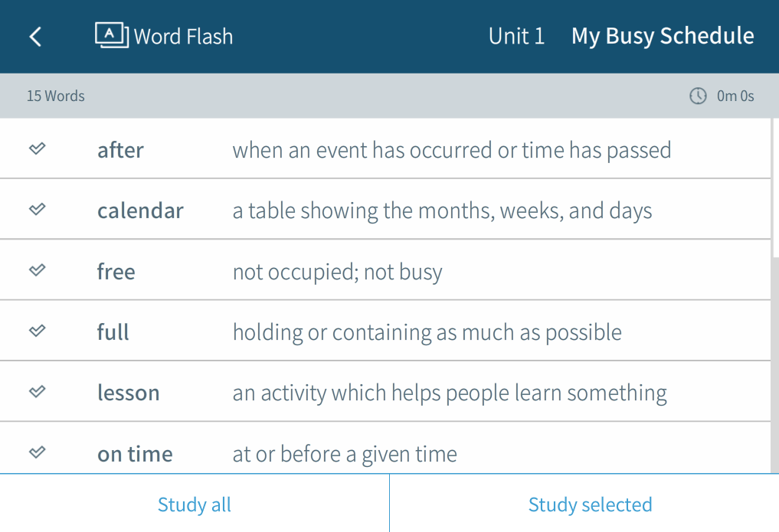Screen dimensions: 779x532
Task: Toggle the checkmark for 'calendar'
Action: 37,209
